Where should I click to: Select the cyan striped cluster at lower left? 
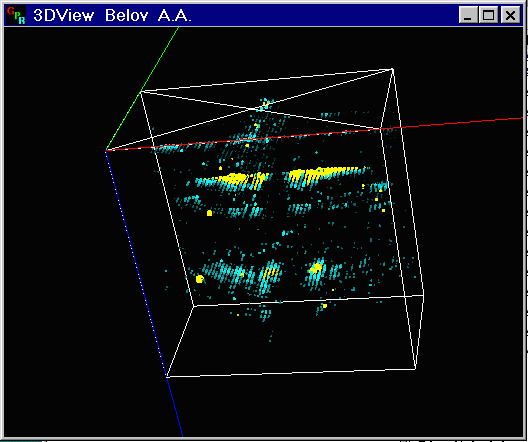click(x=222, y=272)
